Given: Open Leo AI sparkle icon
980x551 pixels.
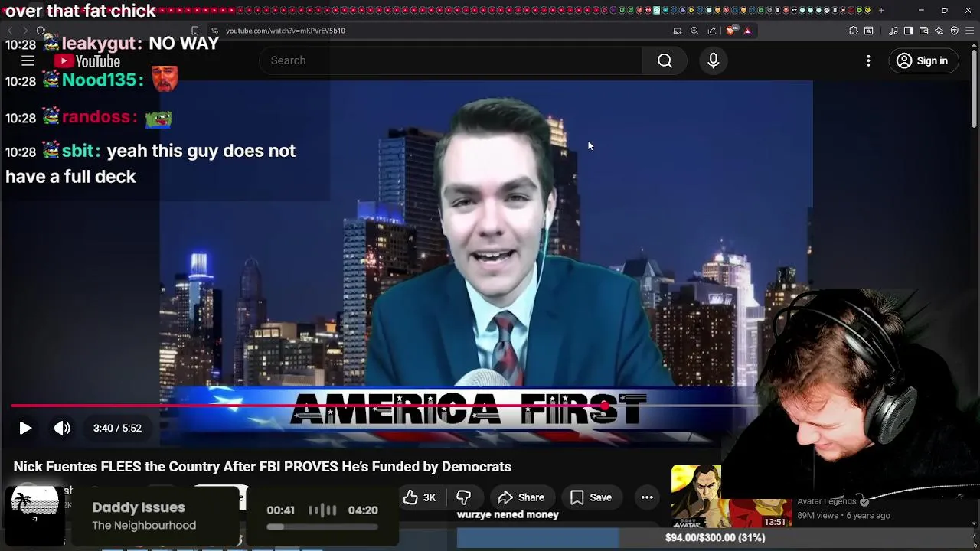Looking at the screenshot, I should coord(939,31).
